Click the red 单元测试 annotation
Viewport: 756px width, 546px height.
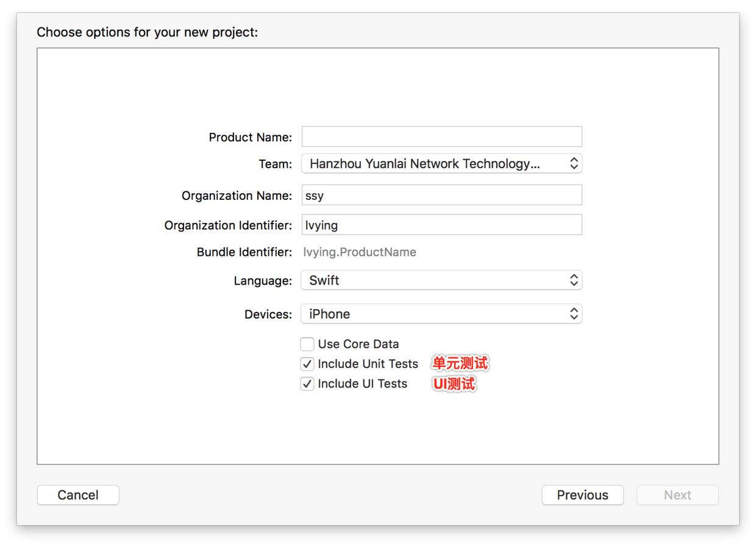(x=460, y=364)
